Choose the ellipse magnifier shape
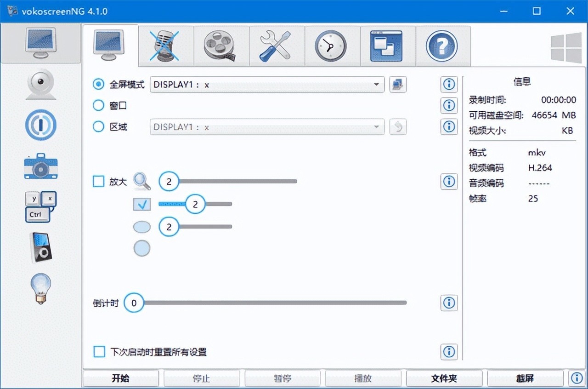This screenshot has width=588, height=389. [142, 227]
